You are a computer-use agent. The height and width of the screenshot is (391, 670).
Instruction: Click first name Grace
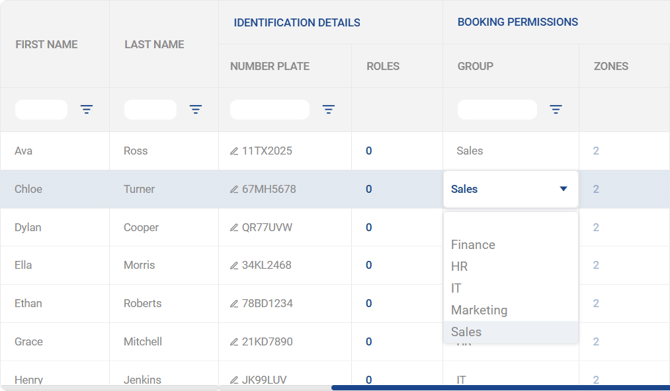click(x=29, y=341)
